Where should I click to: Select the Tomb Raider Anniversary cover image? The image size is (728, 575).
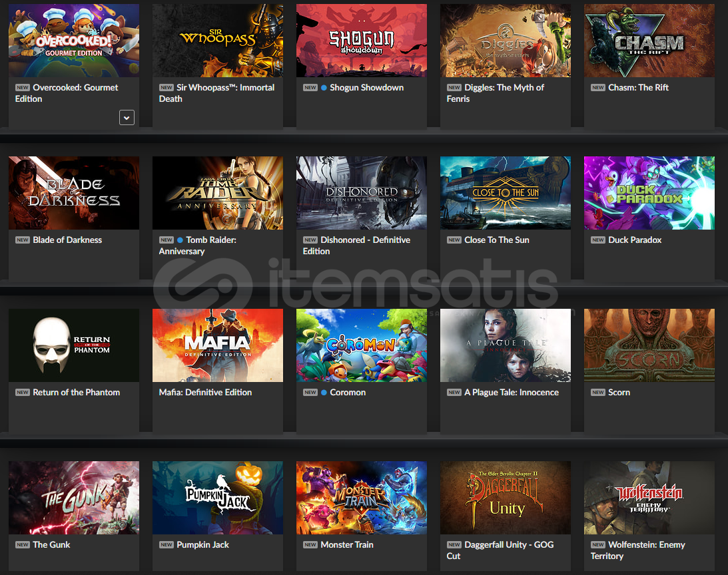point(218,193)
